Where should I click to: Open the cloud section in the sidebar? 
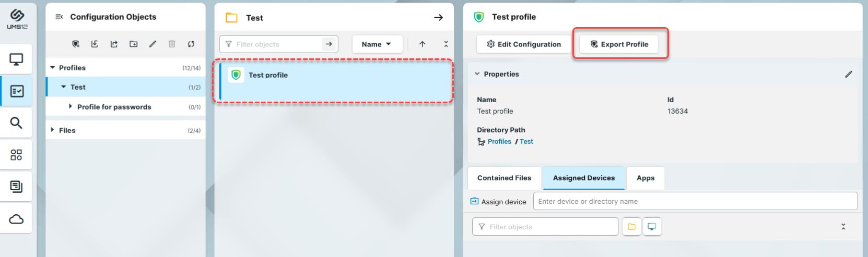click(16, 219)
